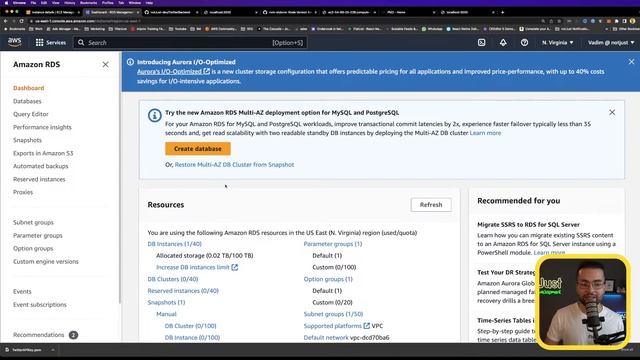Screen dimensions: 640x360
Task: Open Custom engine versions in sidebar
Action: pos(46,261)
